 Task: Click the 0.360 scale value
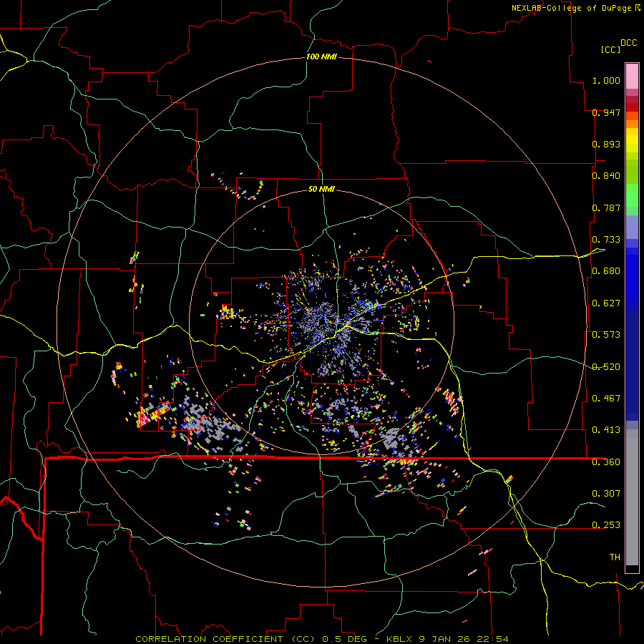tap(606, 462)
